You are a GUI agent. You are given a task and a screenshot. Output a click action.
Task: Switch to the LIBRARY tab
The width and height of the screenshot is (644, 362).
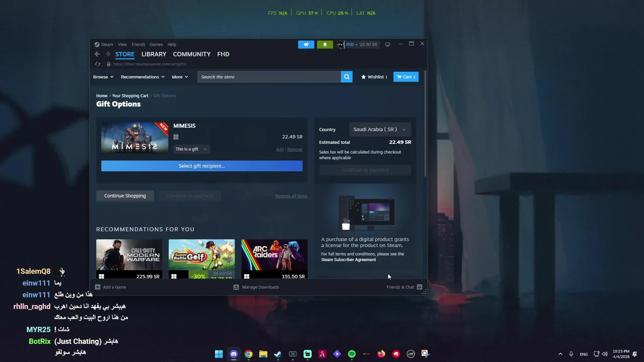[x=154, y=54]
